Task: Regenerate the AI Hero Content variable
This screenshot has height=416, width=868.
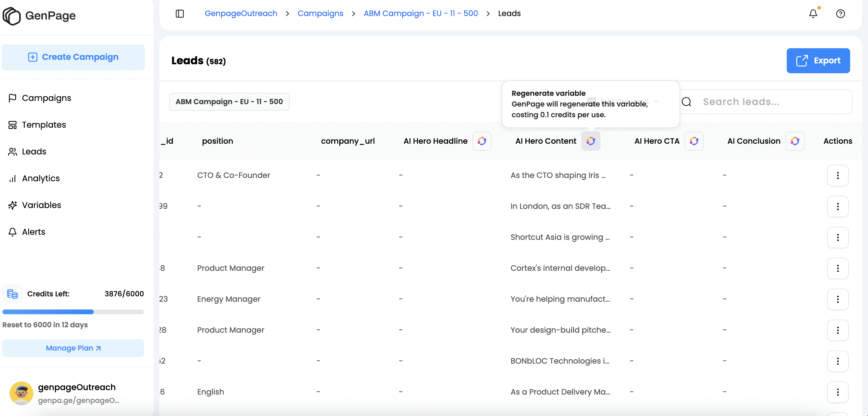Action: tap(590, 141)
